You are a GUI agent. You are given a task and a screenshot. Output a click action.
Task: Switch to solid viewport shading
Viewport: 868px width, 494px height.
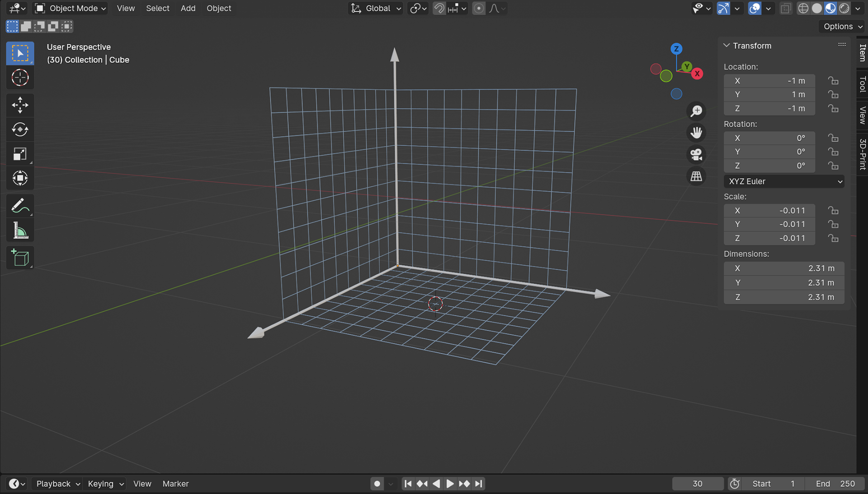coord(816,8)
